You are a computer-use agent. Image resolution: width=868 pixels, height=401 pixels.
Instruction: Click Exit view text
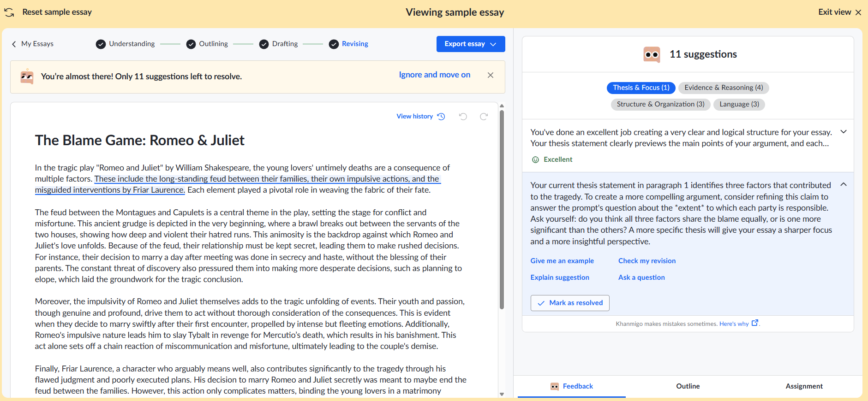pyautogui.click(x=834, y=12)
